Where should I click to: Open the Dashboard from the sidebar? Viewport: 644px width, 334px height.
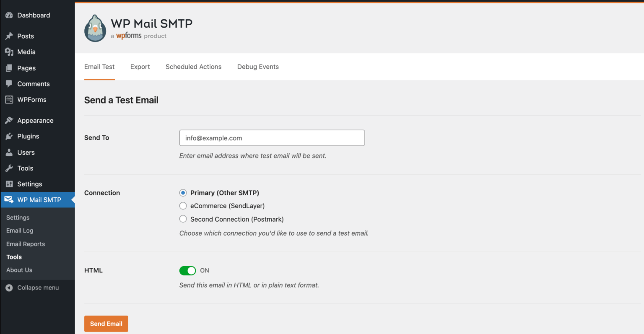point(9,15)
